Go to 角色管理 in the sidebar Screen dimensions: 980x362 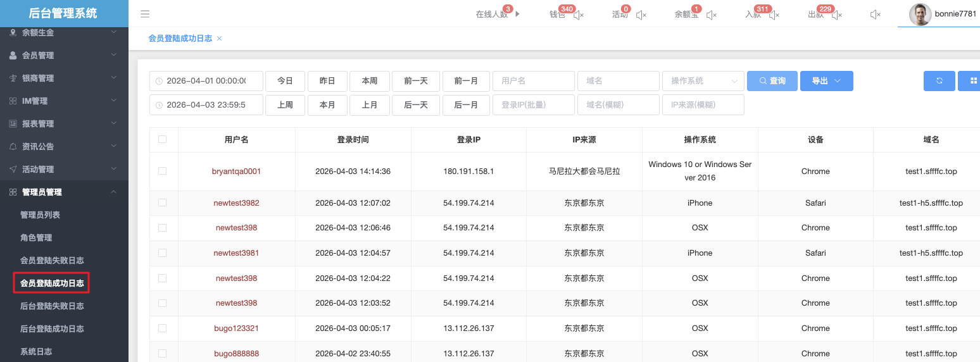pos(36,238)
